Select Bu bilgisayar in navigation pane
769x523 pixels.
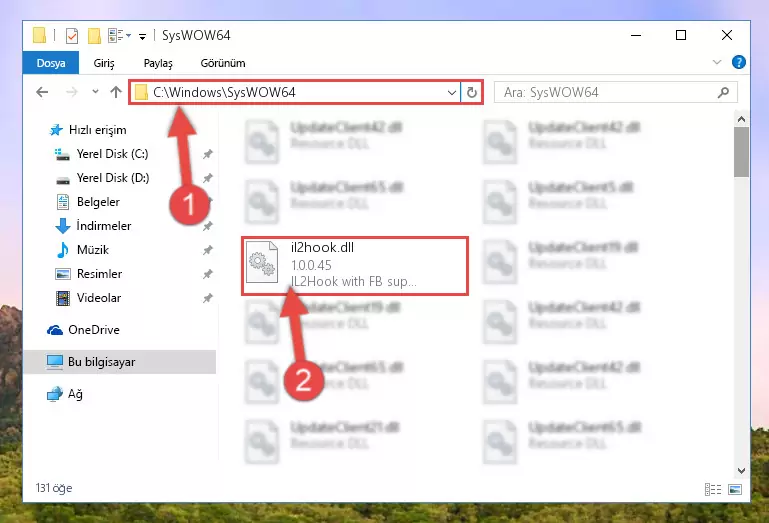pyautogui.click(x=120, y=362)
